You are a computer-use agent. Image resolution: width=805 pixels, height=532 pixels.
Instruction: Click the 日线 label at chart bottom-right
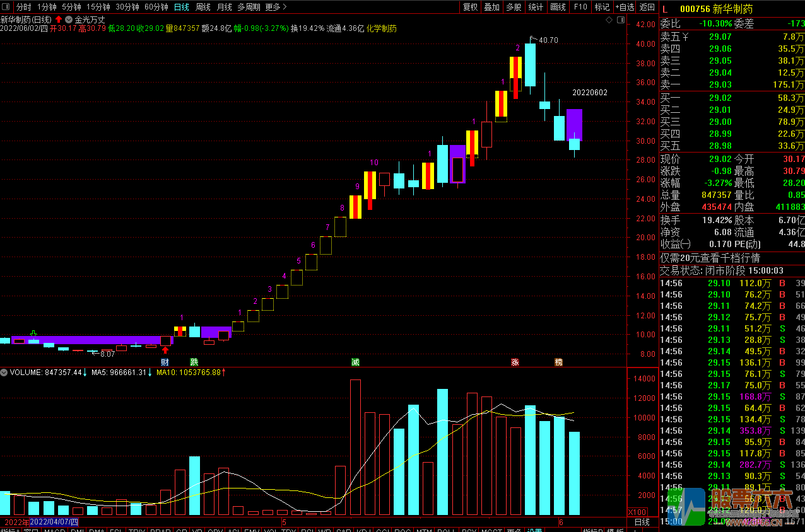tap(642, 523)
